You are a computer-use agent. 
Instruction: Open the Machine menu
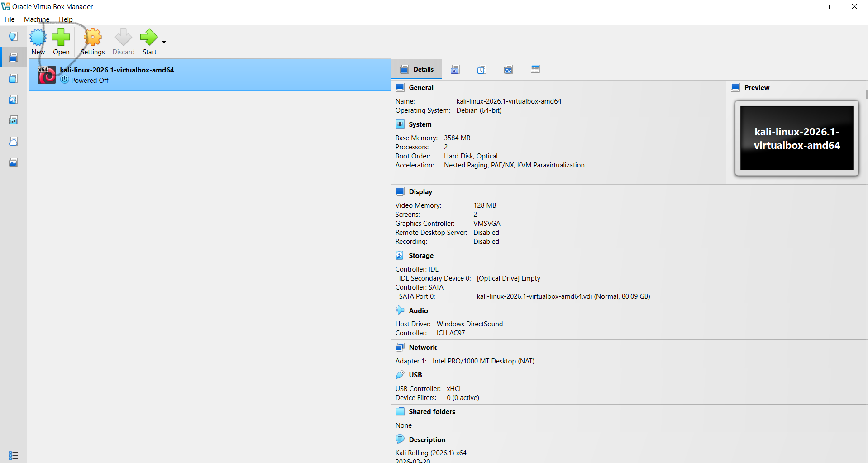pyautogui.click(x=37, y=19)
